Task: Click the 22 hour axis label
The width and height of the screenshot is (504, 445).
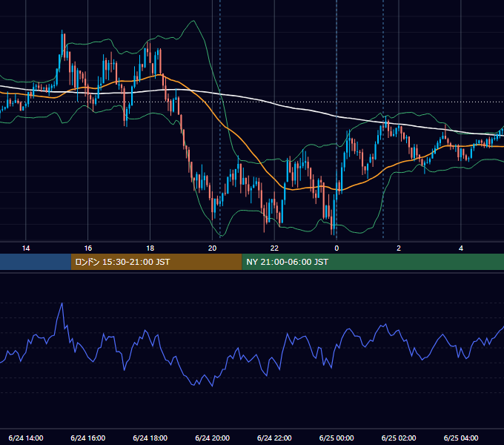Action: point(274,248)
